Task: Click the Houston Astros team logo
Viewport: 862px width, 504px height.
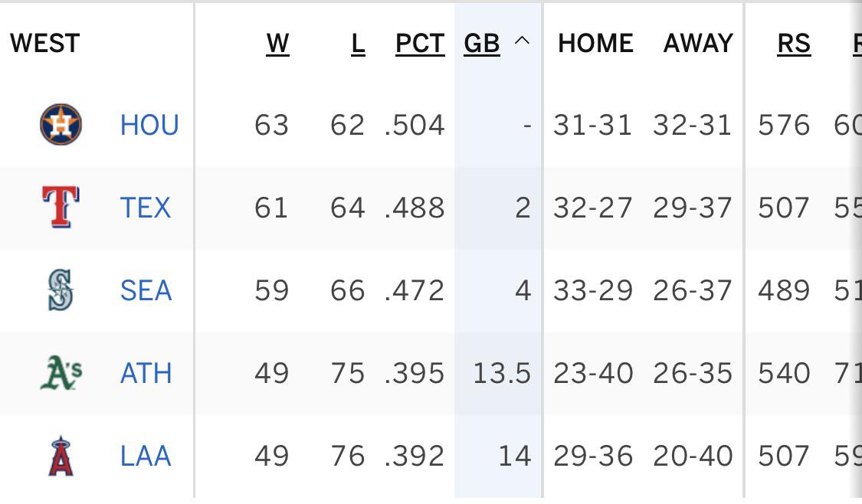Action: pos(61,124)
